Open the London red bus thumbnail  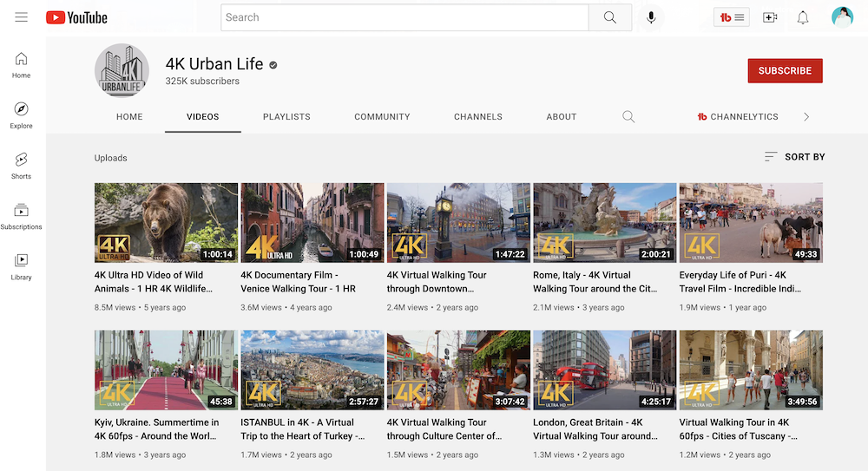[x=604, y=370]
